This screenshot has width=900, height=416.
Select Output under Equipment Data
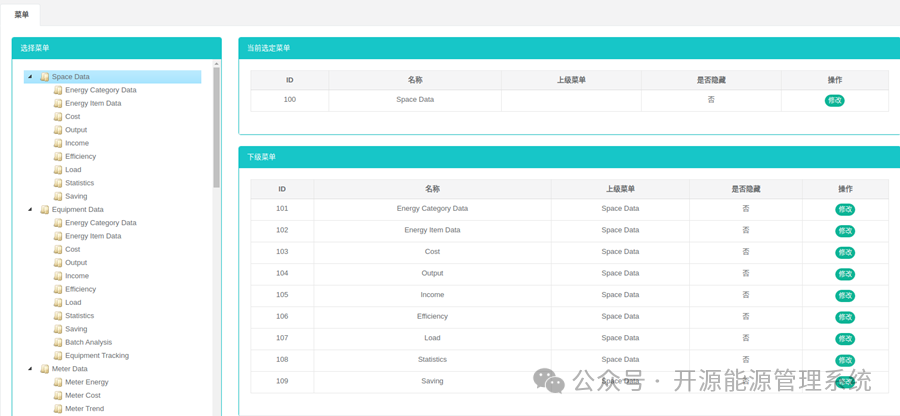[x=76, y=263]
